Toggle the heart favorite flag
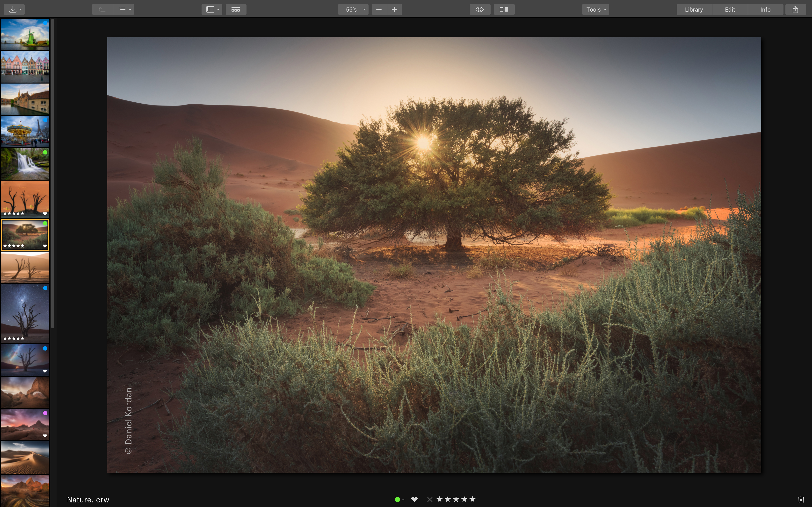 414,499
